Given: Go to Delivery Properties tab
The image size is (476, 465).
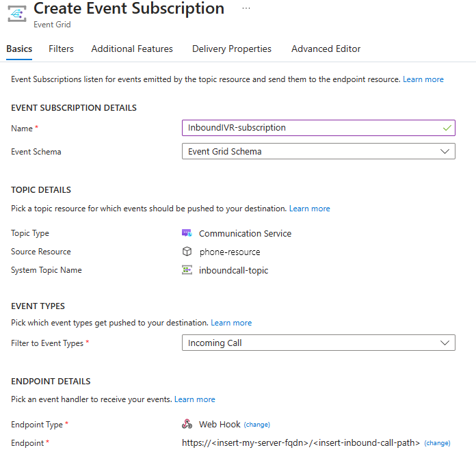Looking at the screenshot, I should [232, 49].
